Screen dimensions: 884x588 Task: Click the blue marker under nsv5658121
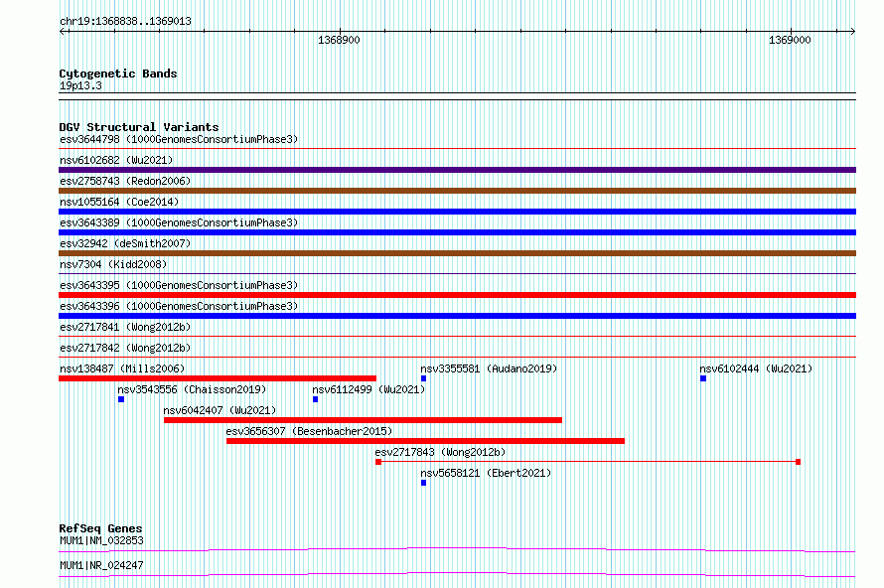423,483
